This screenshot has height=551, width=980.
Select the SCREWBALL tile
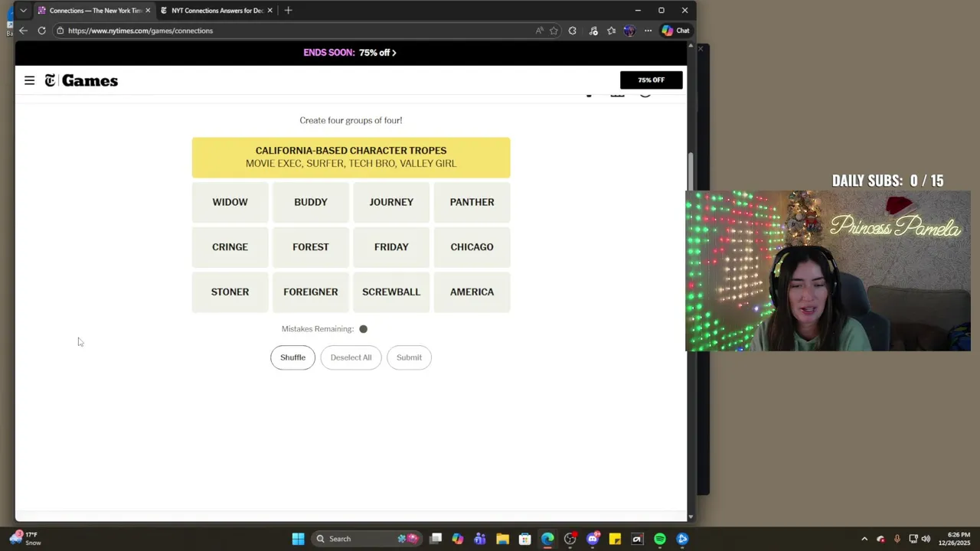391,292
